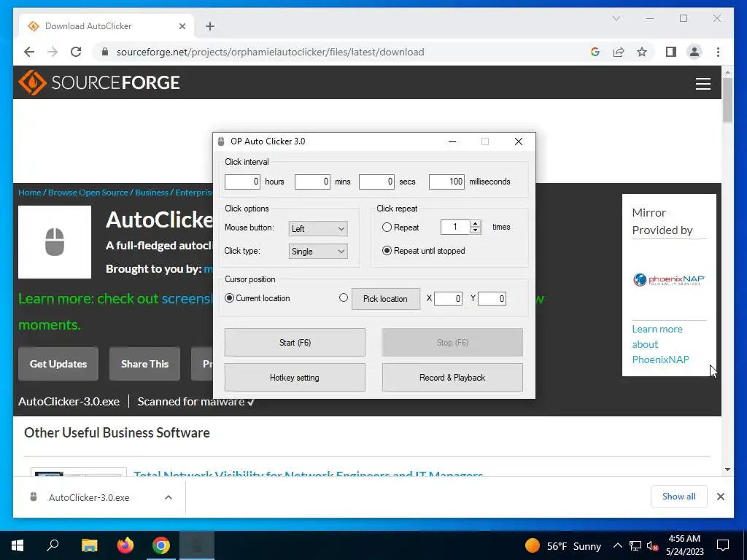Expand AutoClicker-3.0.exe download options chevron
Image resolution: width=747 pixels, height=560 pixels.
[169, 497]
